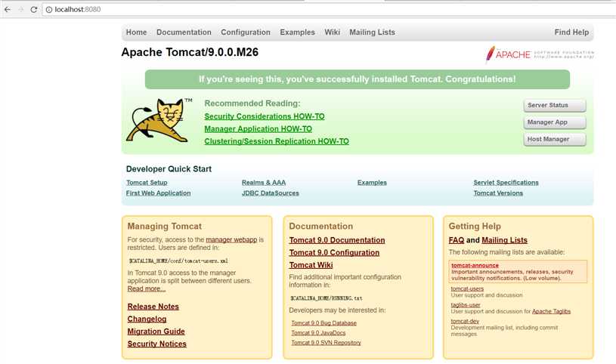
Task: Click the Managing Tomcat heading
Action: click(x=165, y=226)
